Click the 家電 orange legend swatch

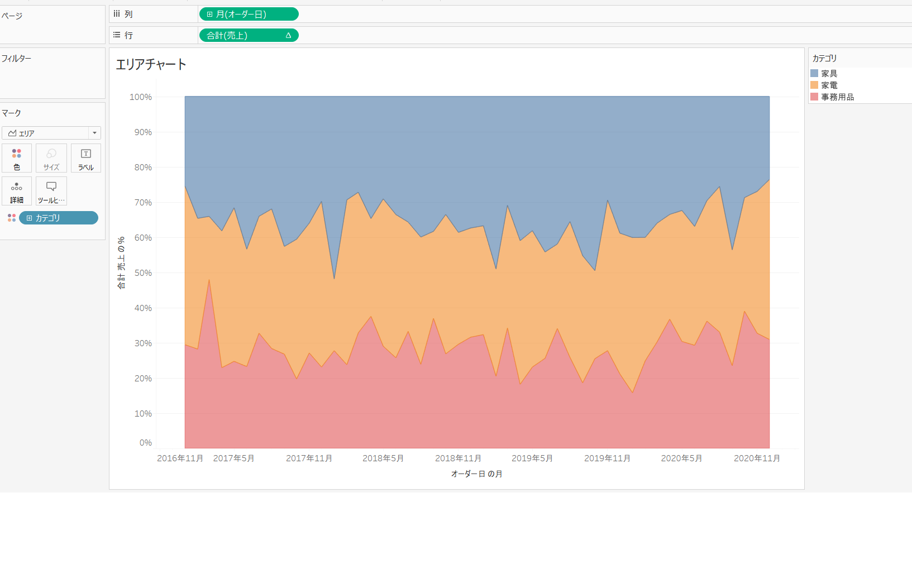tap(814, 85)
